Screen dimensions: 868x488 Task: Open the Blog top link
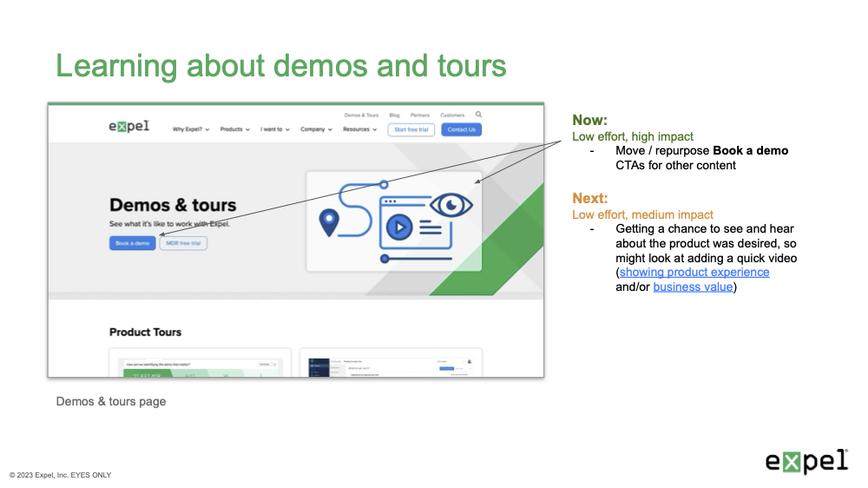[x=394, y=115]
